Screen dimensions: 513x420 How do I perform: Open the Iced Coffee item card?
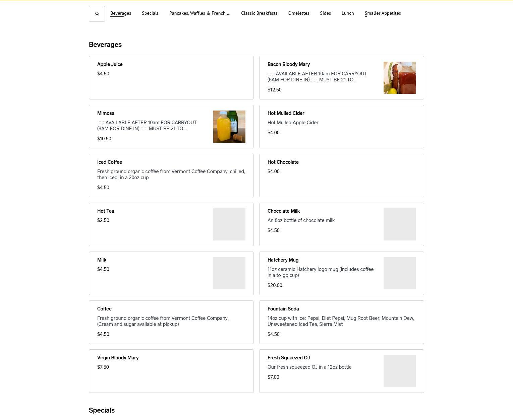(x=171, y=176)
